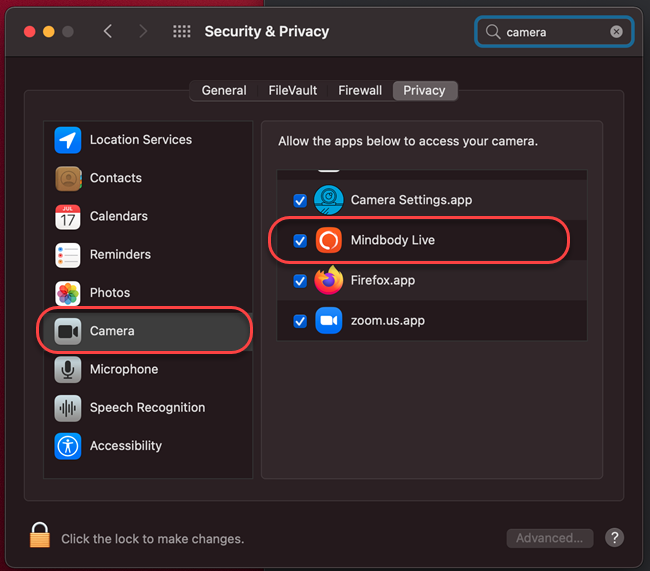The height and width of the screenshot is (571, 650).
Task: Show all preferences grid button
Action: click(x=182, y=32)
